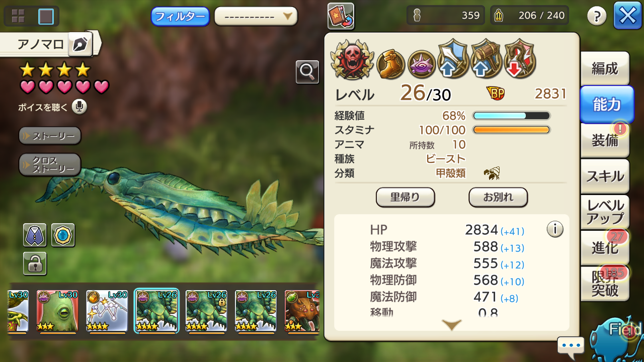The width and height of the screenshot is (644, 362).
Task: Expand the ストーリー story button
Action: point(50,136)
